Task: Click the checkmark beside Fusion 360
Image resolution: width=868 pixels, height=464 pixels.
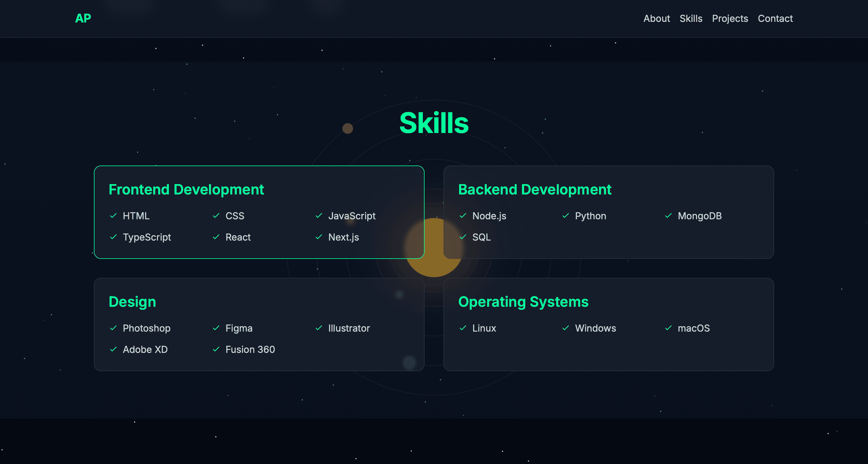Action: tap(216, 349)
